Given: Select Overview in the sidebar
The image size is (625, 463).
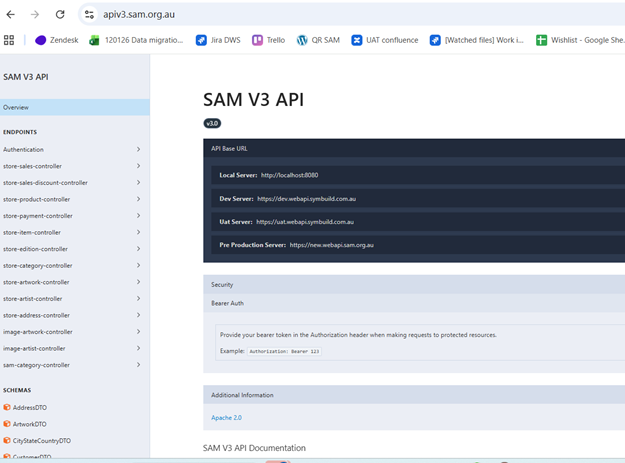Looking at the screenshot, I should (x=16, y=107).
